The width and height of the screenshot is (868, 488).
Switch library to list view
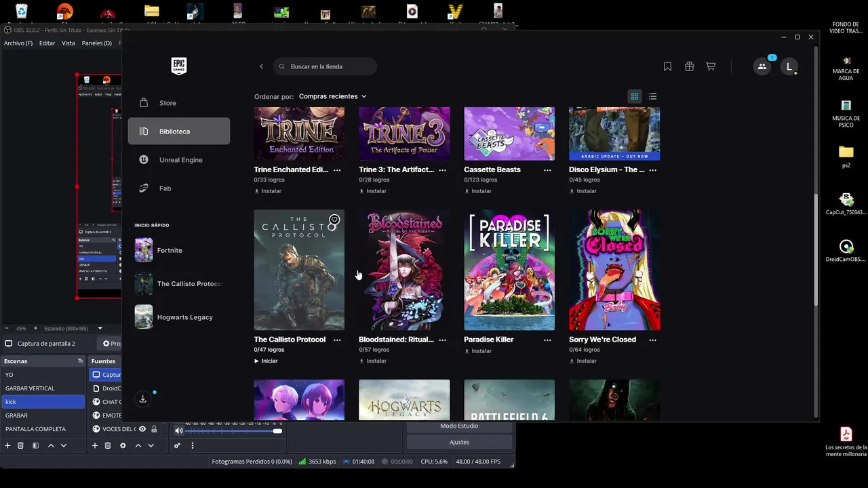click(652, 96)
